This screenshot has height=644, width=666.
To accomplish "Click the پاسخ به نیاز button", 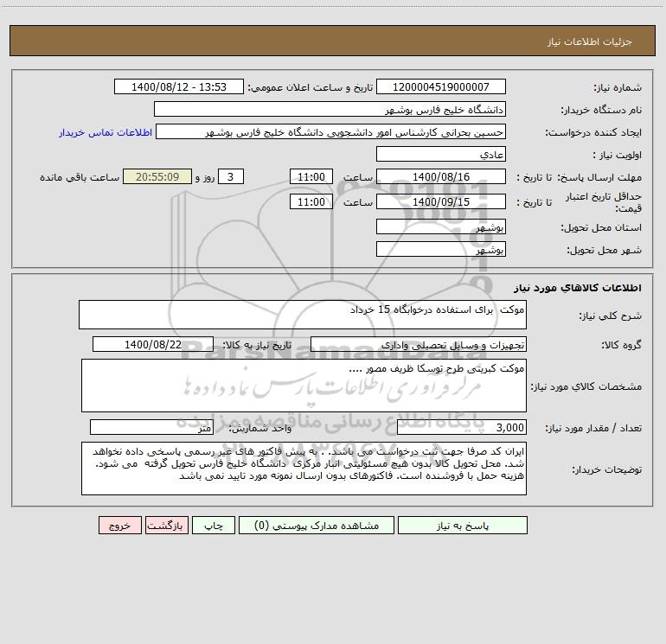I will click(463, 525).
